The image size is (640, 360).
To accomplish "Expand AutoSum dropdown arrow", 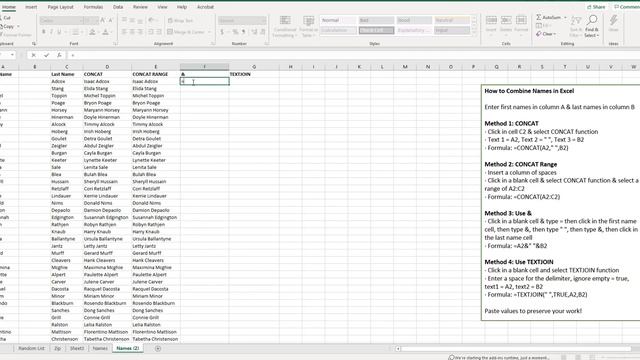I will pos(565,18).
